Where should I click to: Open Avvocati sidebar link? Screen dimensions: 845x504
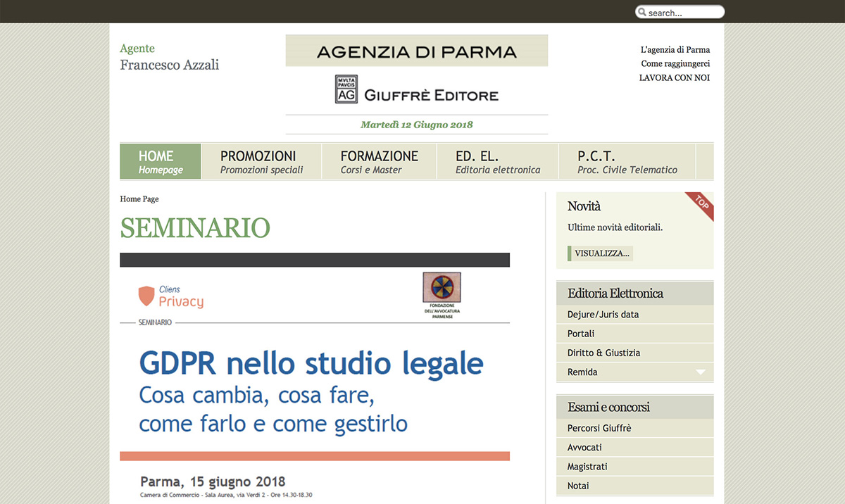pos(635,447)
